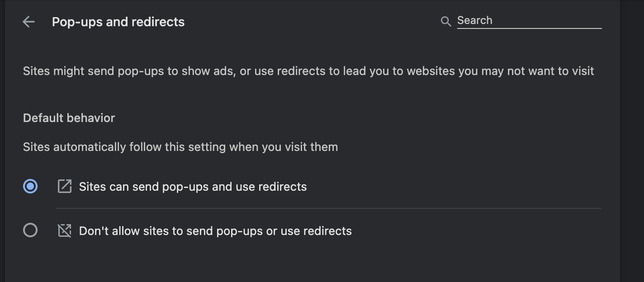The image size is (644, 282).
Task: Click "Don't allow sites to send pop-ups" label
Action: 215,231
